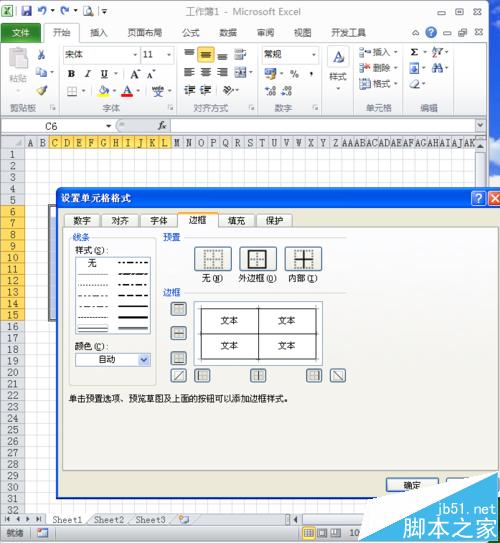This screenshot has width=500, height=543.
Task: Expand the Name Box dropdown arrow
Action: pos(109,126)
